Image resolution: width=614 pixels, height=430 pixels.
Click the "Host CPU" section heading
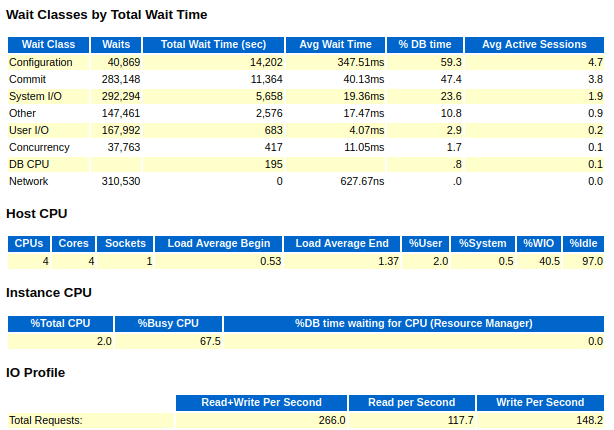pos(37,213)
